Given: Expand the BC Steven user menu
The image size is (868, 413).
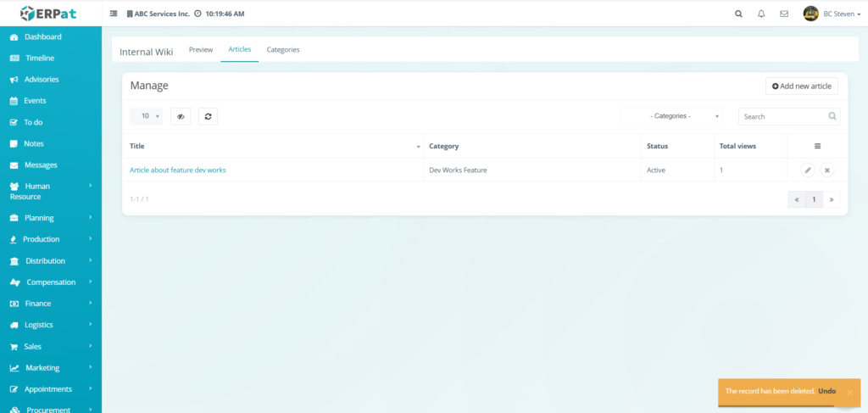Looking at the screenshot, I should (x=833, y=14).
